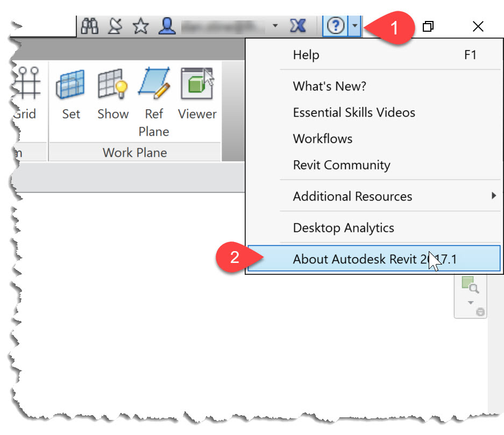504x435 pixels.
Task: Open the Help menu dropdown arrow
Action: pyautogui.click(x=354, y=25)
